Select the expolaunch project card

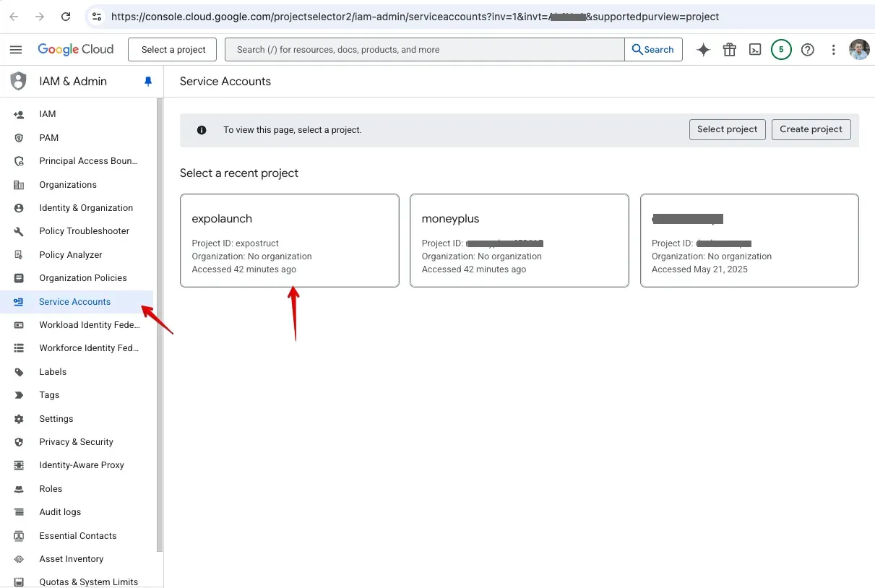pos(290,241)
